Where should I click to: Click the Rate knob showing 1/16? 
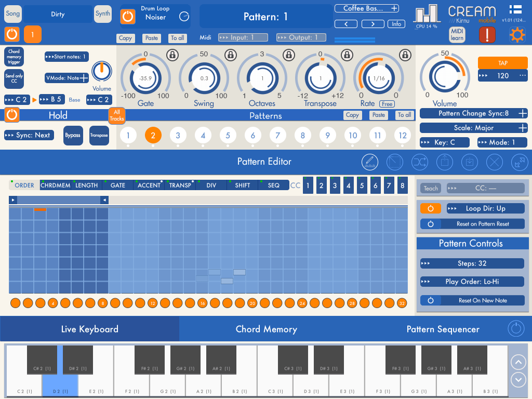coord(379,78)
